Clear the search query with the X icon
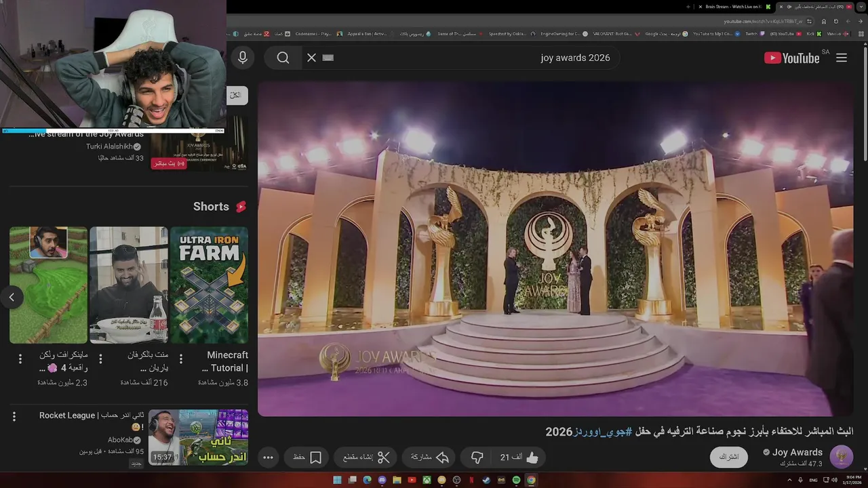Screen dimensions: 868x488 312,58
